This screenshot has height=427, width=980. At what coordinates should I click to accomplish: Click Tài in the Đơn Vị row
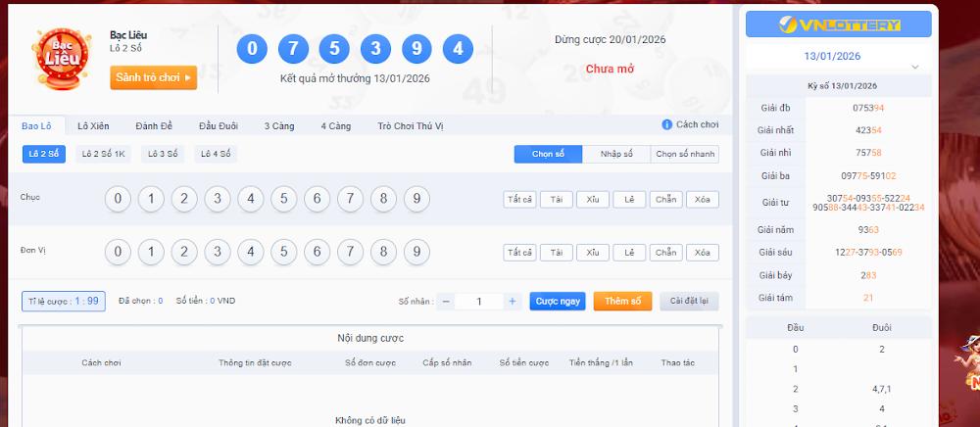(557, 253)
